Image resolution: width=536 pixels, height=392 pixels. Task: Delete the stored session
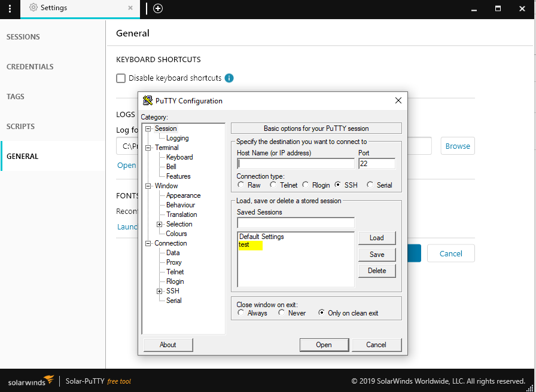click(x=377, y=271)
